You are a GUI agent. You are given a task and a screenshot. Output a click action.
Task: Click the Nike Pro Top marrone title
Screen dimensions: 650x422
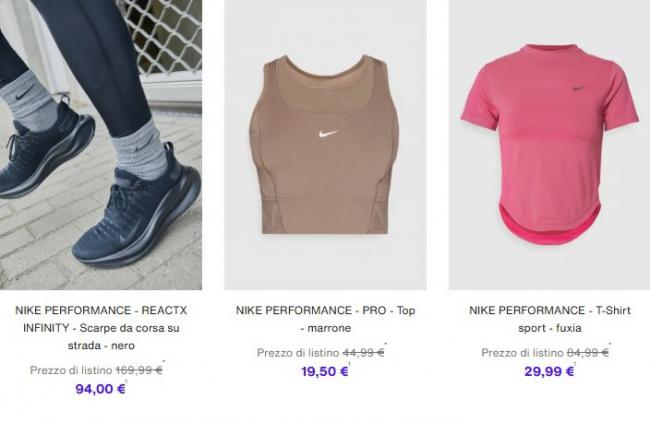tap(325, 319)
